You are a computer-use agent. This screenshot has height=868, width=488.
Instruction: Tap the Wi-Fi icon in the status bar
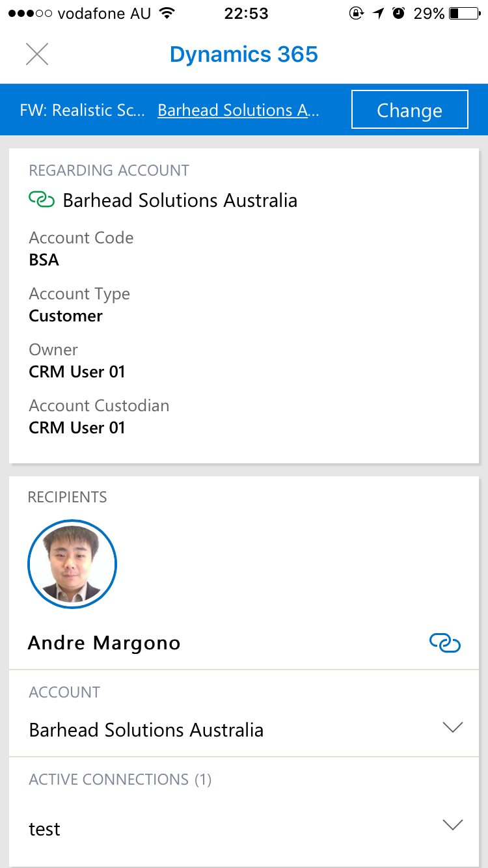tap(167, 14)
